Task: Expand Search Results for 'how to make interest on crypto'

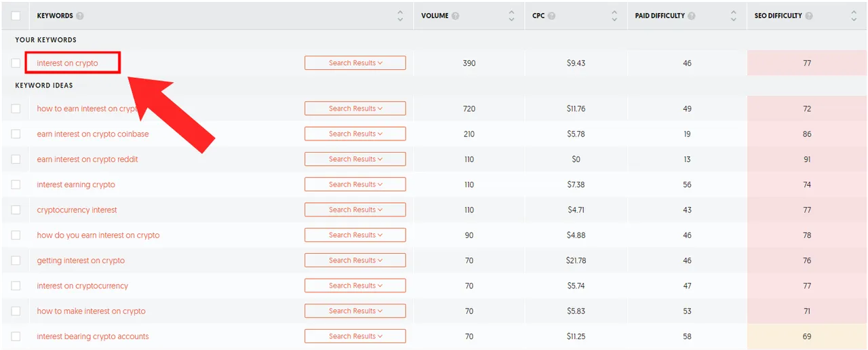Action: pyautogui.click(x=355, y=311)
